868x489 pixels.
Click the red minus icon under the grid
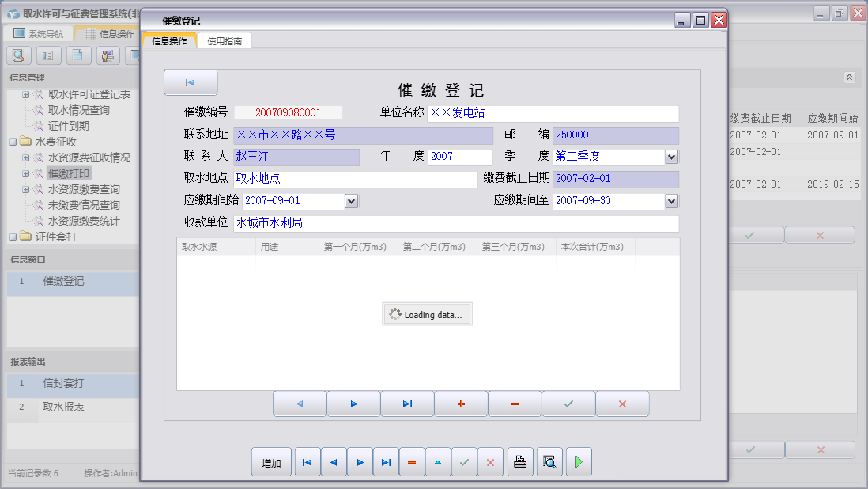coord(515,404)
